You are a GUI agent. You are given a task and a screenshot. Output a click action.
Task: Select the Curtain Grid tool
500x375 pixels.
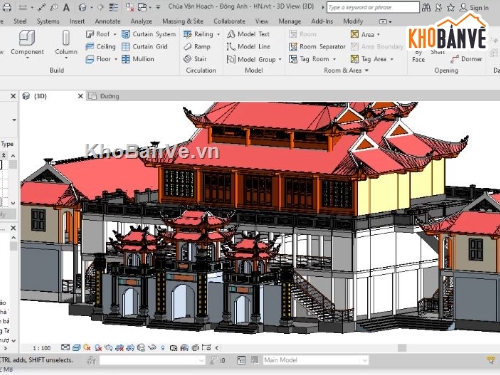(x=144, y=46)
